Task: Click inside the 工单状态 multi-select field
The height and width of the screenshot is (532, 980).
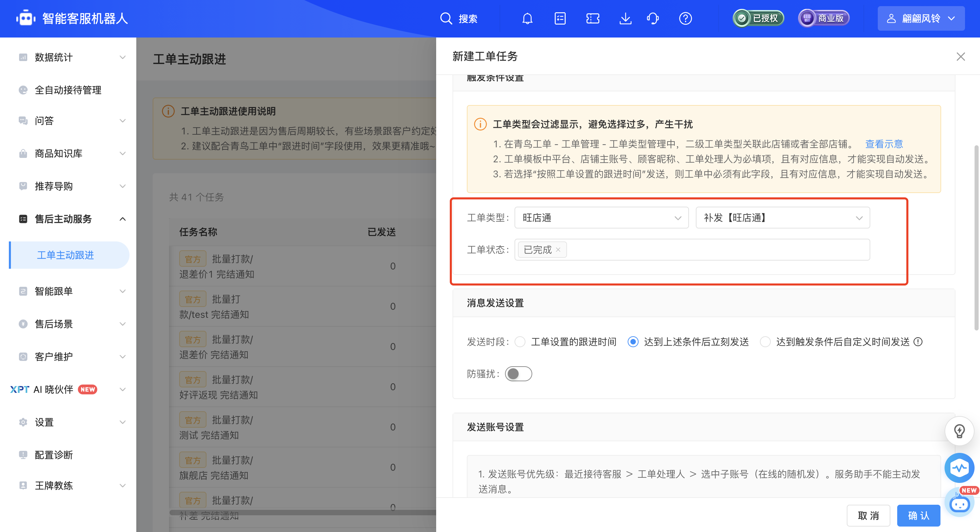Action: 692,250
